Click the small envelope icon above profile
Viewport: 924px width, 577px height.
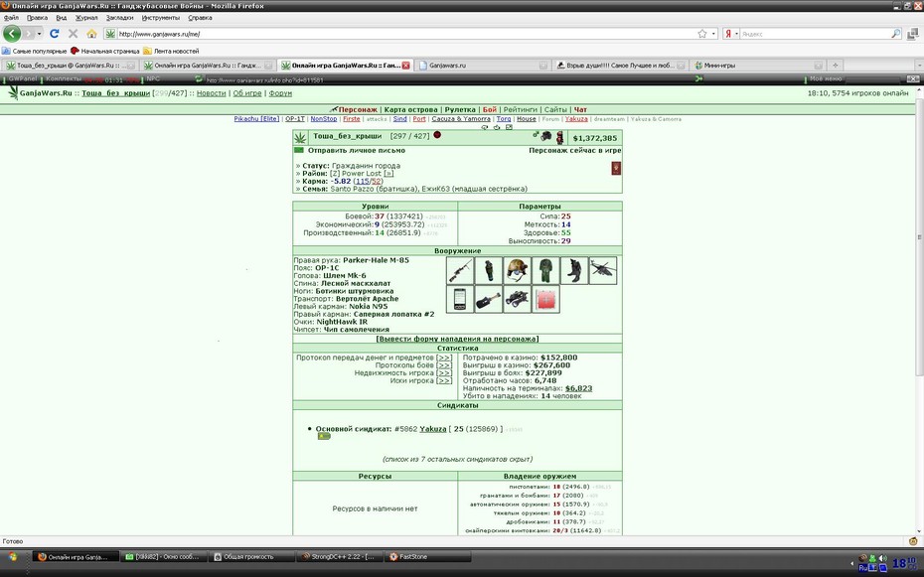click(509, 127)
